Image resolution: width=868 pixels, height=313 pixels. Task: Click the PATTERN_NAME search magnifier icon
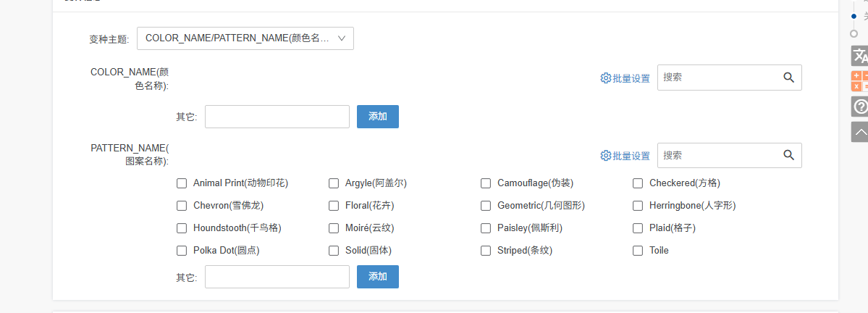[x=789, y=155]
